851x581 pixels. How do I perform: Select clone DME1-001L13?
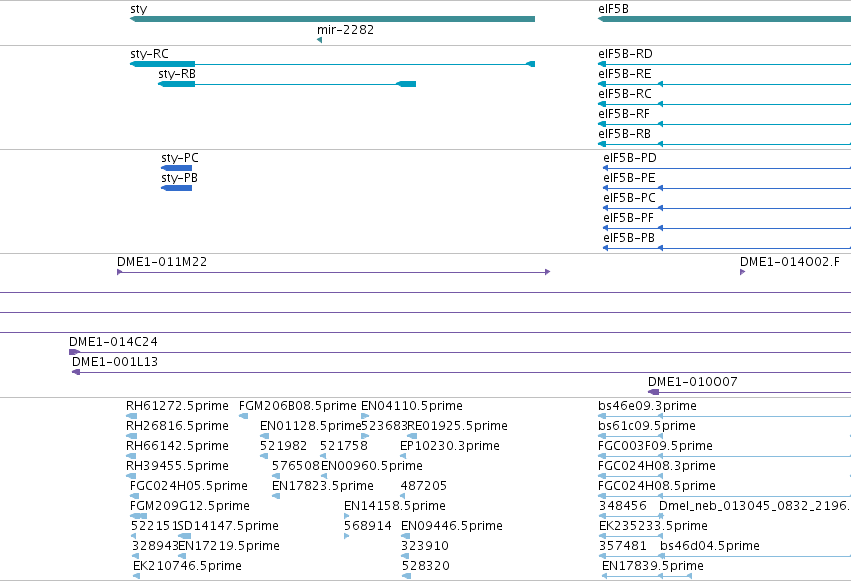pos(115,362)
